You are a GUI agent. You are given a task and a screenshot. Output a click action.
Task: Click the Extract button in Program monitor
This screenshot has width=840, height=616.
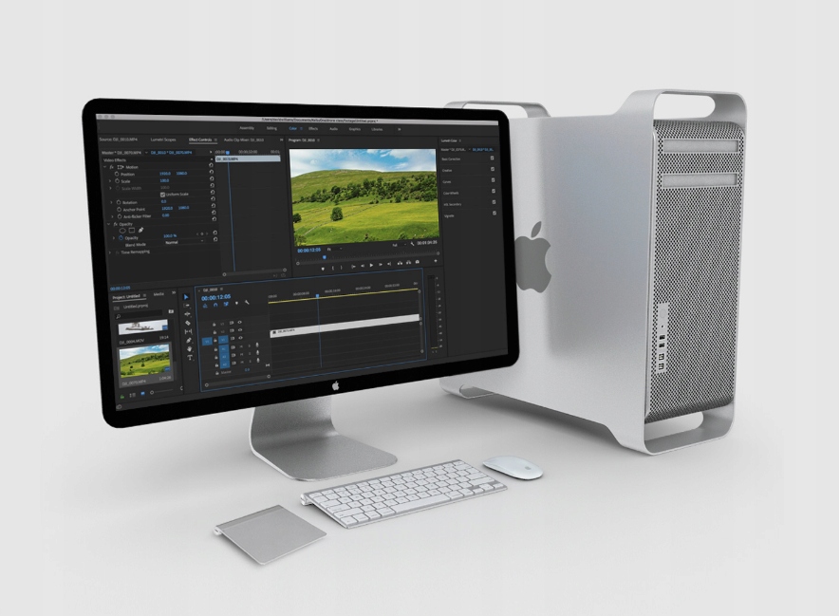pyautogui.click(x=408, y=263)
